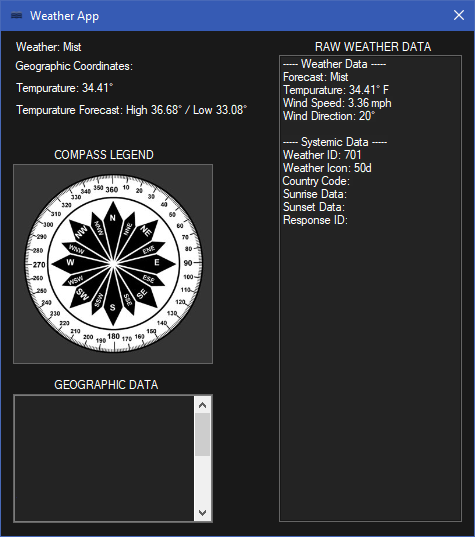Click the "Tempurature: 34.41°" label
Image resolution: width=475 pixels, height=537 pixels.
click(64, 88)
